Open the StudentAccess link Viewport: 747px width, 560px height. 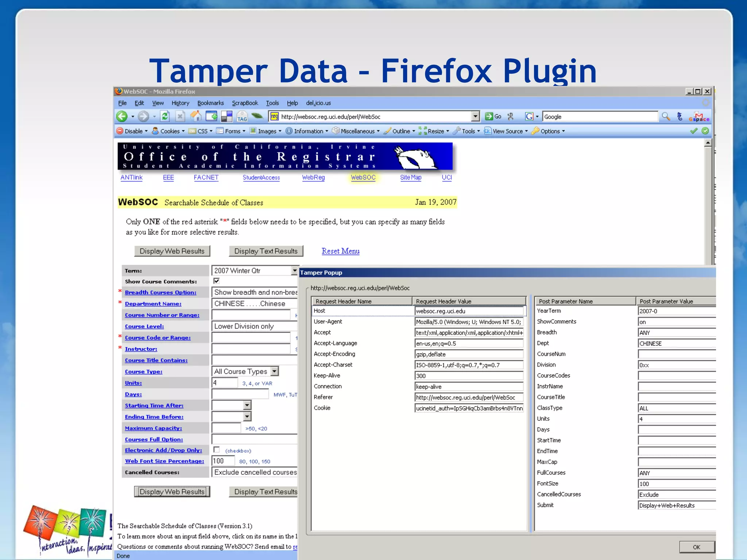coord(261,177)
